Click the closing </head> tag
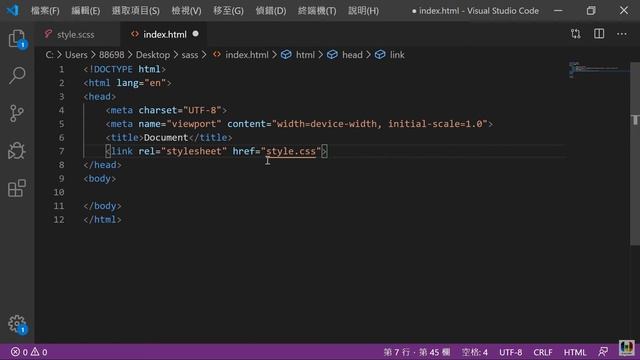This screenshot has height=360, width=640. point(102,164)
